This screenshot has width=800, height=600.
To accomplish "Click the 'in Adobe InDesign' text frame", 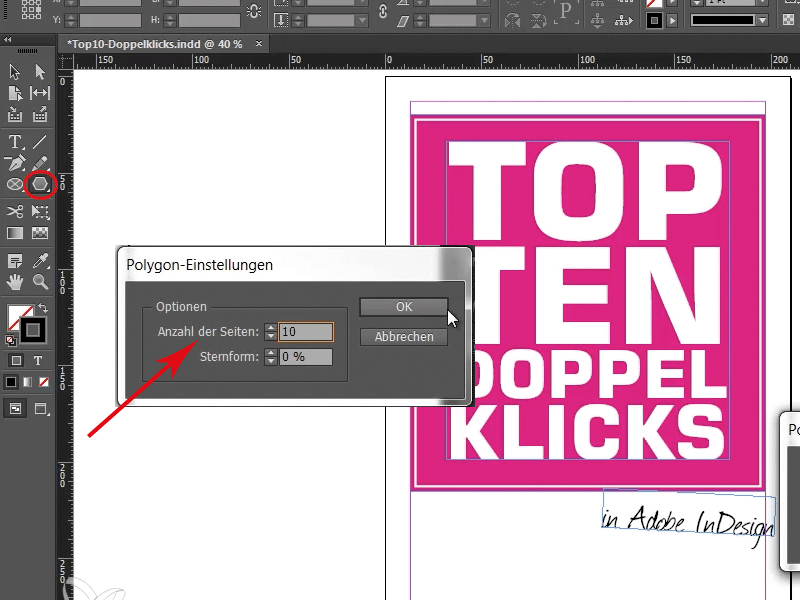I will (x=689, y=514).
